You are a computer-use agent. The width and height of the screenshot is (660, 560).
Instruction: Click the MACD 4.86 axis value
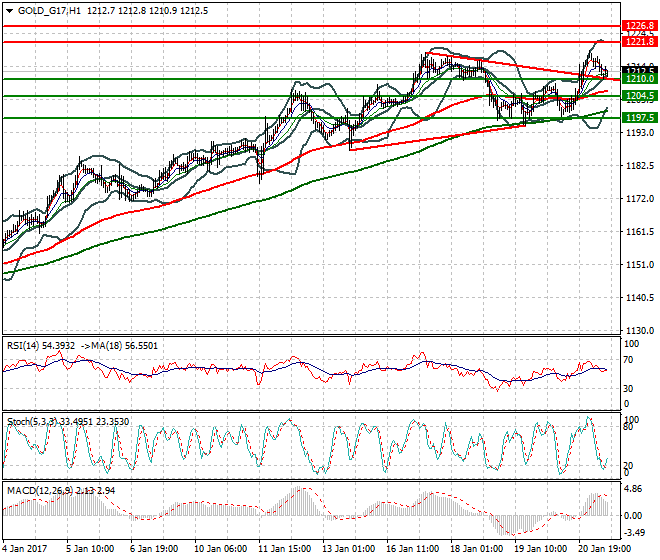(x=633, y=489)
